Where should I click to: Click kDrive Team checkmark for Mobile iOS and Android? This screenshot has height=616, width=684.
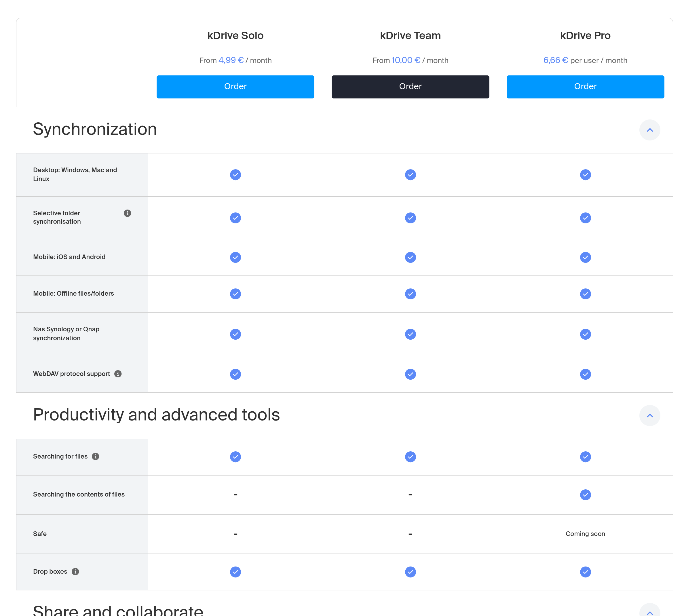[x=410, y=257]
